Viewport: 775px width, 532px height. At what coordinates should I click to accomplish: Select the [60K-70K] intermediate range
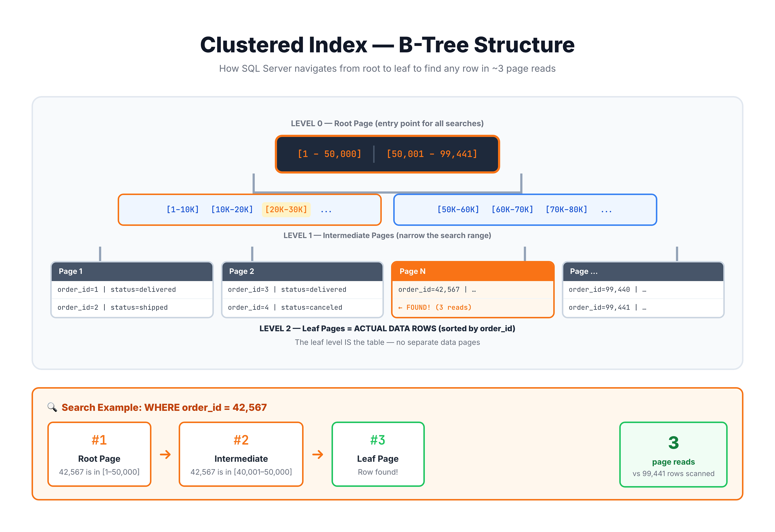pos(512,210)
